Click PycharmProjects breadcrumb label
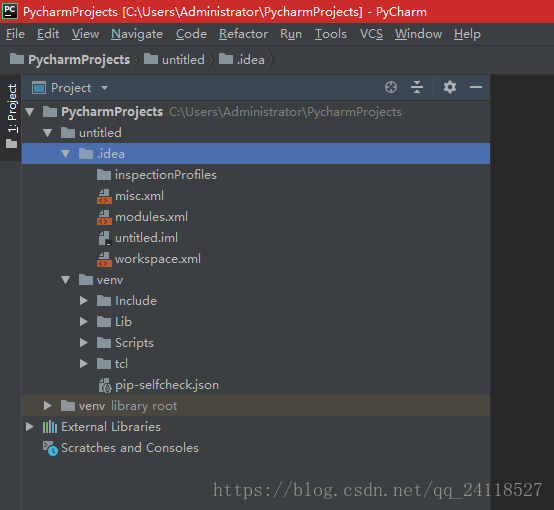 point(79,59)
